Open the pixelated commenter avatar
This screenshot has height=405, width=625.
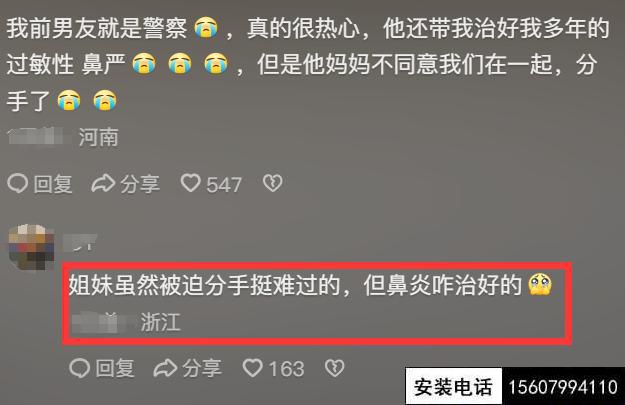[x=31, y=247]
